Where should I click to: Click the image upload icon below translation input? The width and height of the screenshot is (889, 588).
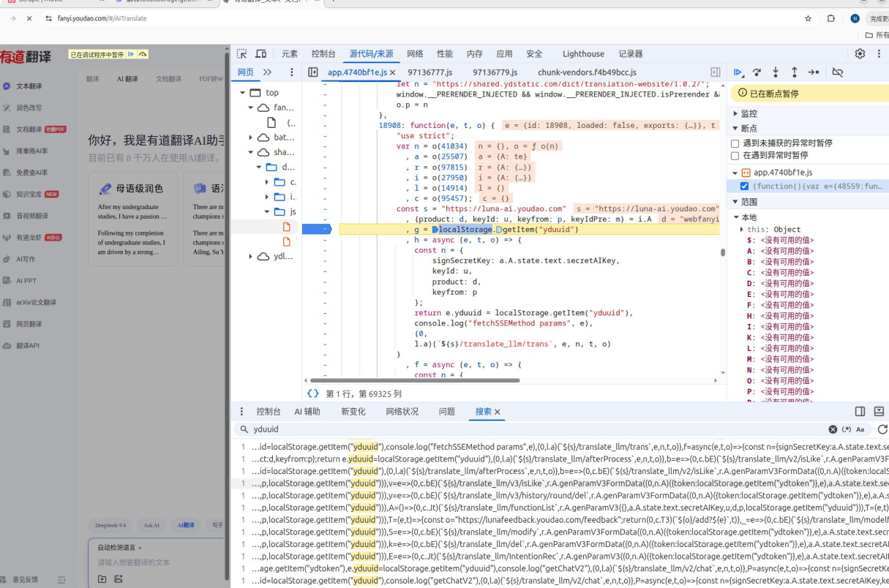click(119, 579)
